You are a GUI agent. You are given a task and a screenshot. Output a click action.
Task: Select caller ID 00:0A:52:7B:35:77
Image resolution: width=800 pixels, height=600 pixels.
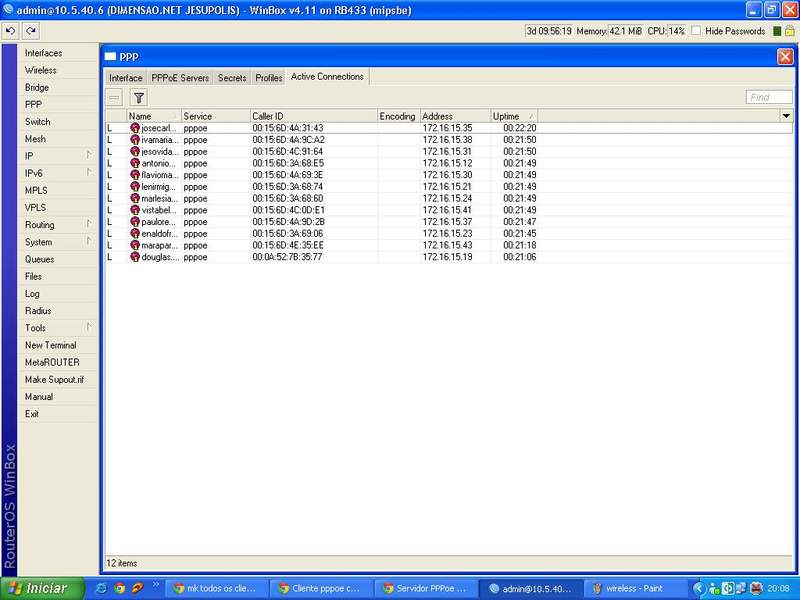click(287, 257)
